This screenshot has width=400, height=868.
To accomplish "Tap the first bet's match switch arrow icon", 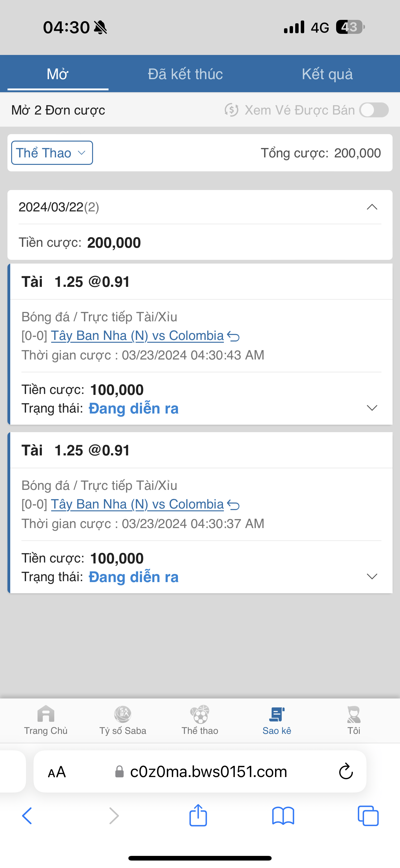I will pyautogui.click(x=233, y=336).
